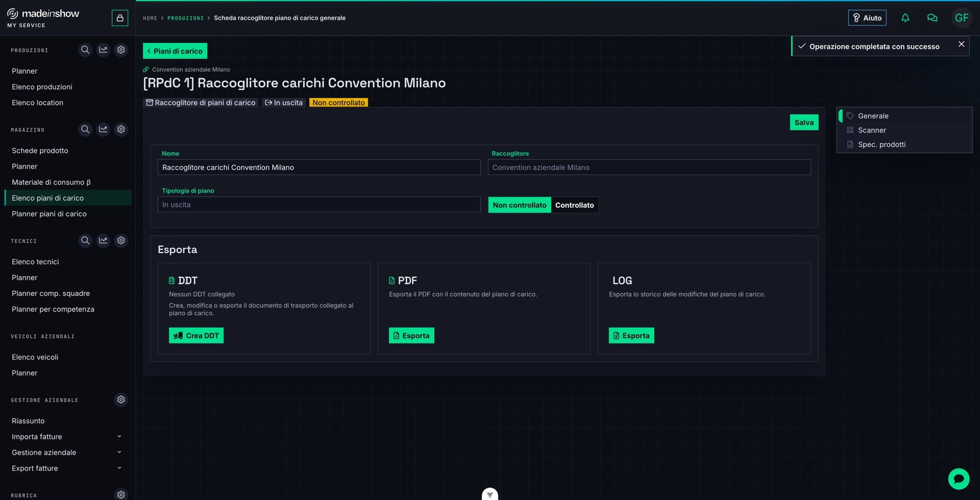980x500 pixels.
Task: Open Magazzino settings gear
Action: point(121,130)
